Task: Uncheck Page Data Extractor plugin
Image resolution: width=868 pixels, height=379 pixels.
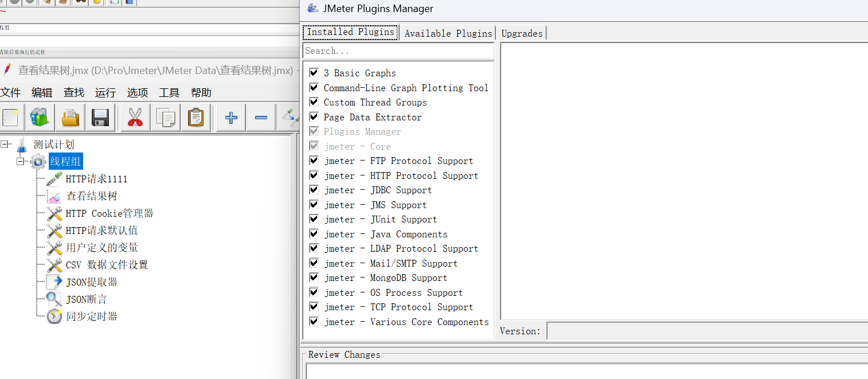Action: 314,116
